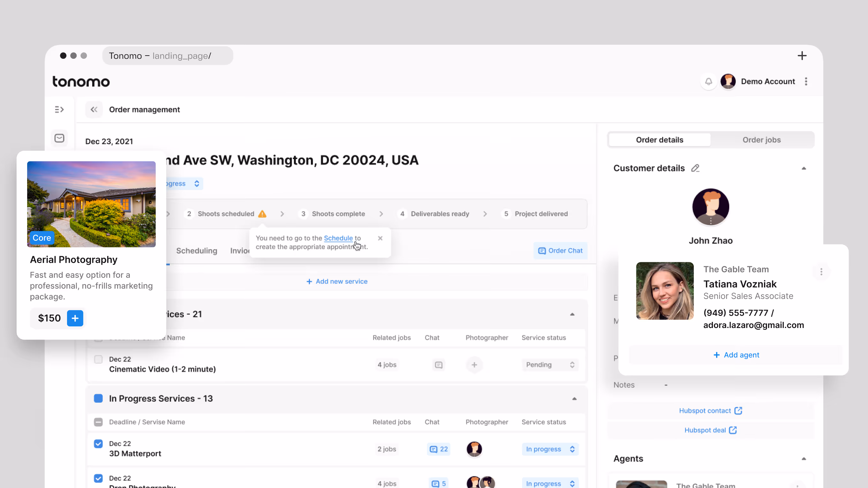Open the Scheduling tab
The width and height of the screenshot is (868, 488).
[x=197, y=251]
